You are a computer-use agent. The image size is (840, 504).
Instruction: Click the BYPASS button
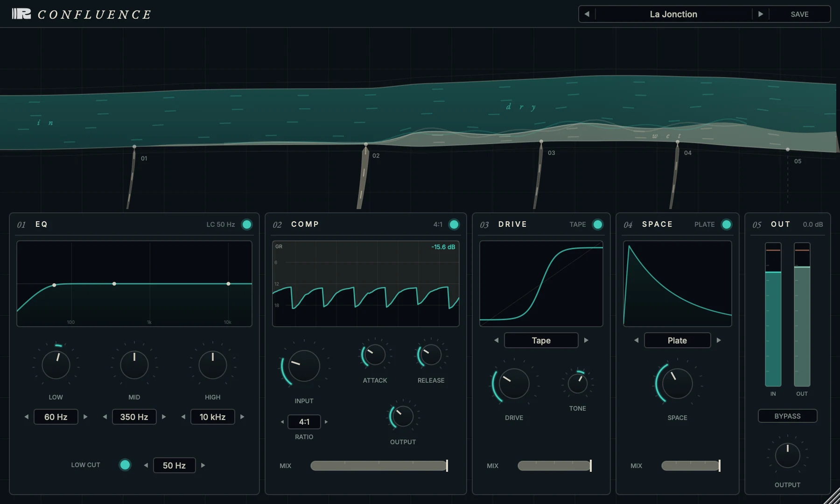coord(787,416)
